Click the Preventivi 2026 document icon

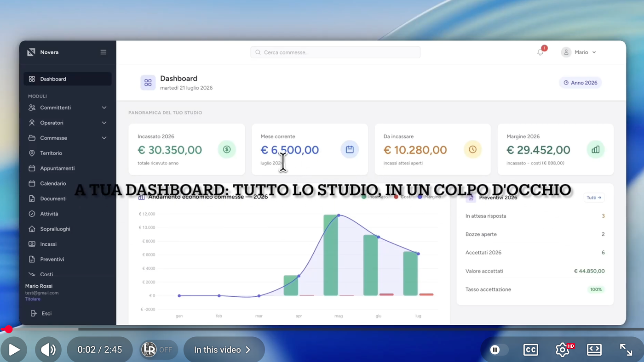[x=471, y=198]
